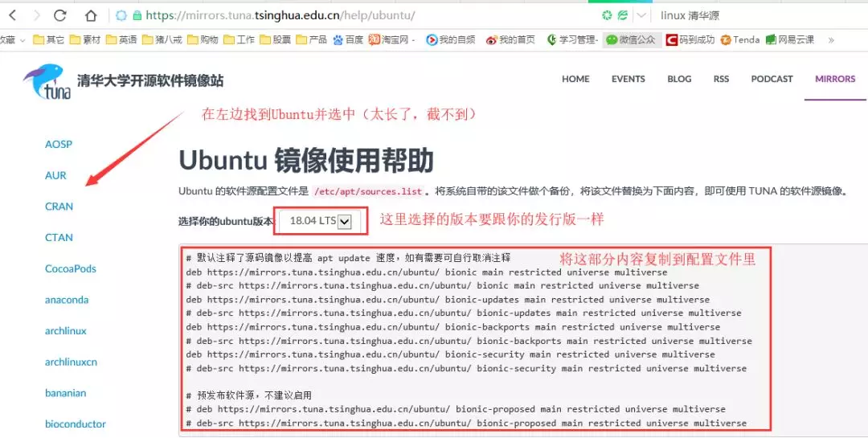Image resolution: width=868 pixels, height=438 pixels.
Task: Open the 百度 bookmark
Action: [348, 40]
